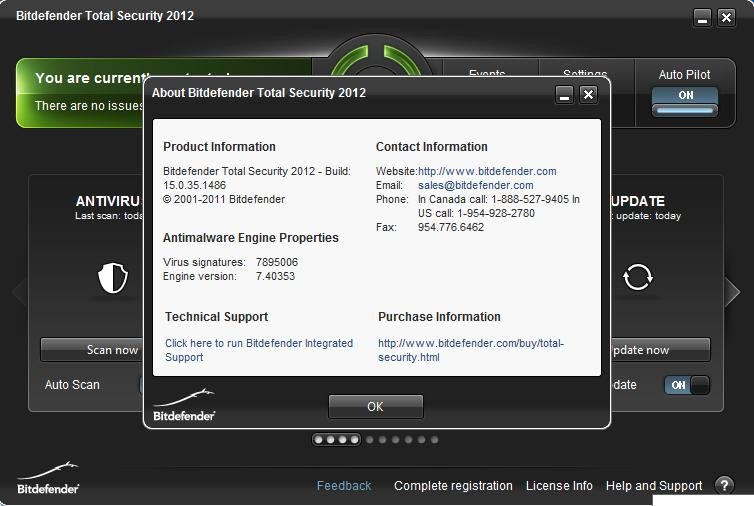Click the Bitdefender logo in the About dialog

pos(184,405)
